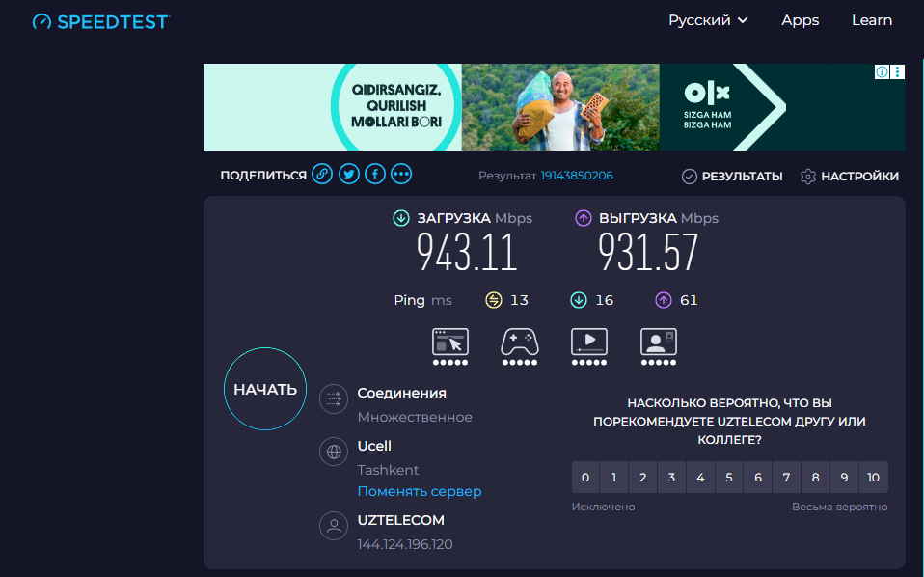Click the checkmark icon next to РЕЗУЛЬТАТЫ
924x577 pixels.
(690, 177)
